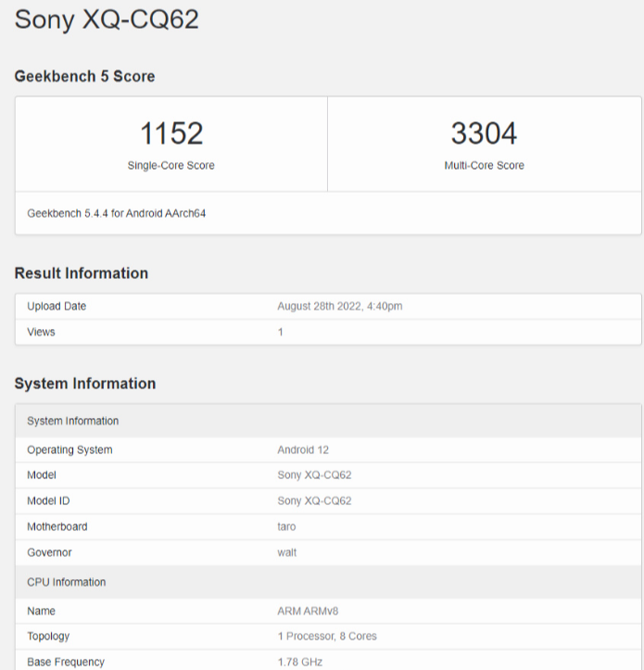
Task: Select the Multi-Core Score label
Action: pos(484,166)
